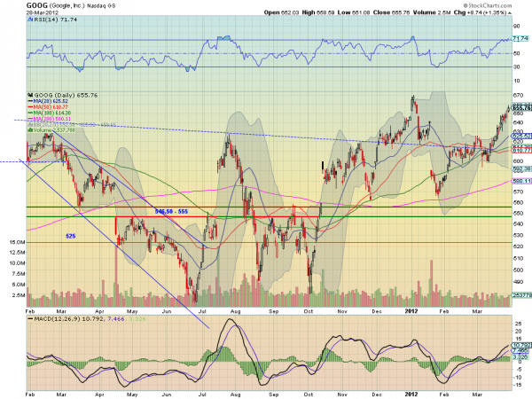Viewport: 532px width, 399px height.
Task: Click the Close 655.76 value in header
Action: (x=392, y=12)
